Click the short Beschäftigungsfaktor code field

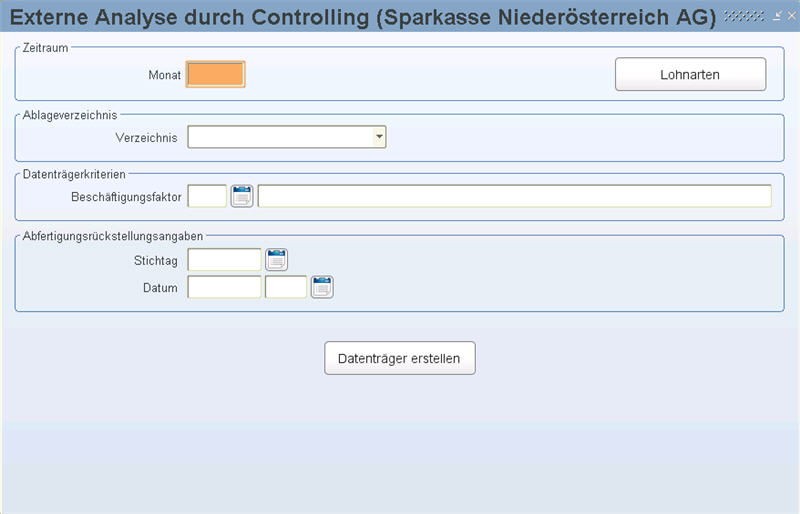pos(207,196)
